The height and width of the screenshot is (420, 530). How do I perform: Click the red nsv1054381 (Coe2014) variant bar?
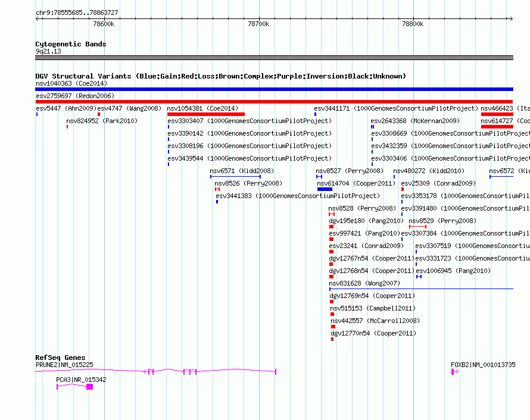(x=205, y=114)
